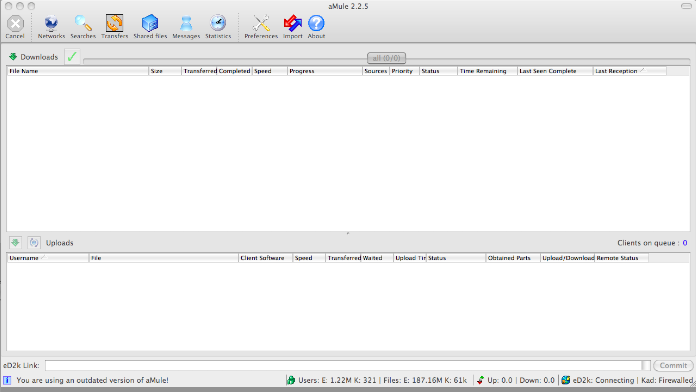This screenshot has width=700, height=392.
Task: Click 'Kad: Firewalled' status text
Action: pyautogui.click(x=667, y=380)
